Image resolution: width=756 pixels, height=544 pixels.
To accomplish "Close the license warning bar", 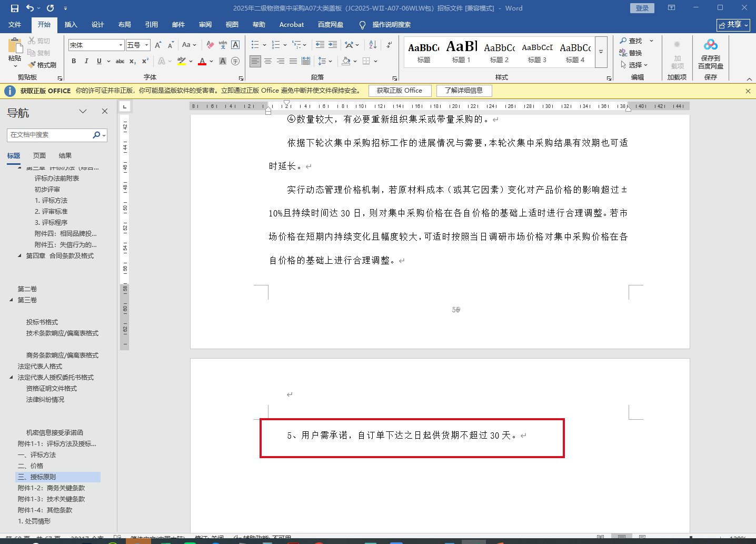I will coord(748,91).
